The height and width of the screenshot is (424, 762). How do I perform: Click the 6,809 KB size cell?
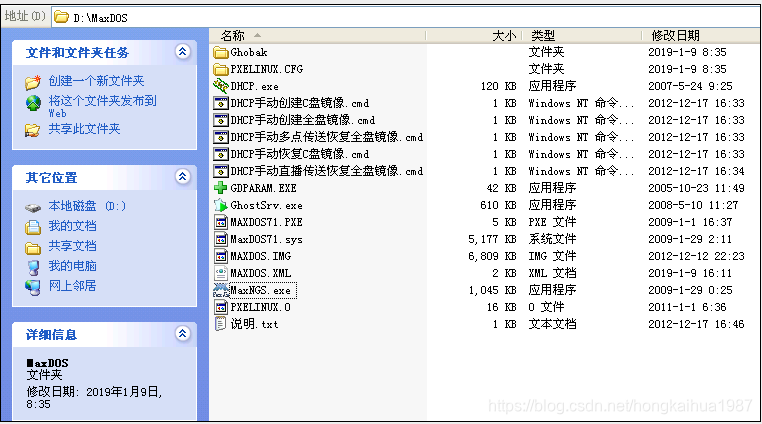click(492, 256)
